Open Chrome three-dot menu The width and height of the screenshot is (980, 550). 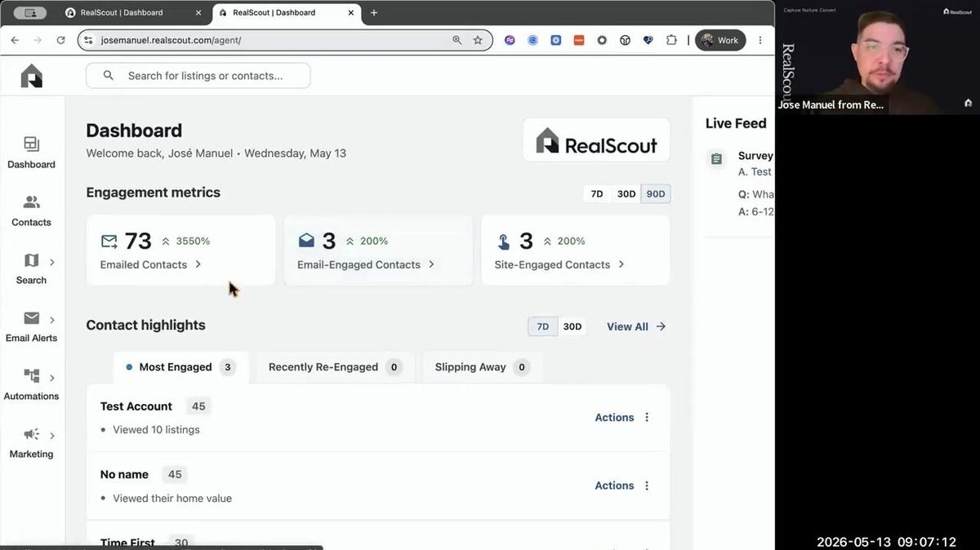point(760,40)
